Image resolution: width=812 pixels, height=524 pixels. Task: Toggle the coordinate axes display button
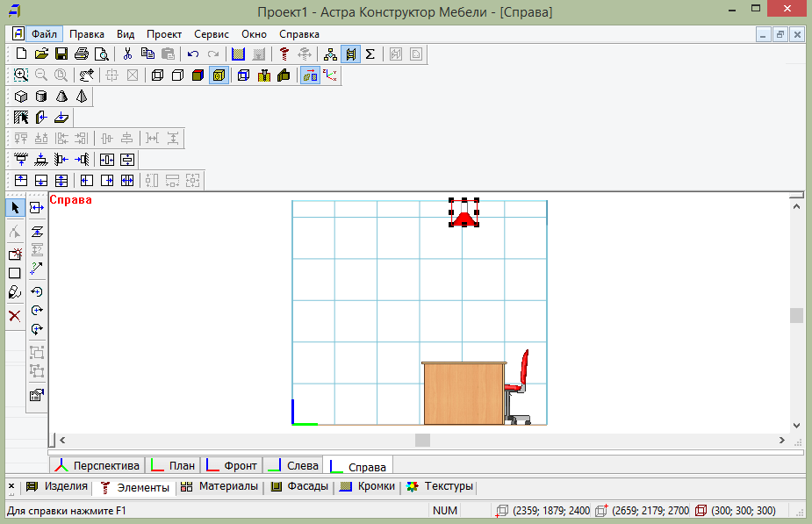tap(330, 75)
